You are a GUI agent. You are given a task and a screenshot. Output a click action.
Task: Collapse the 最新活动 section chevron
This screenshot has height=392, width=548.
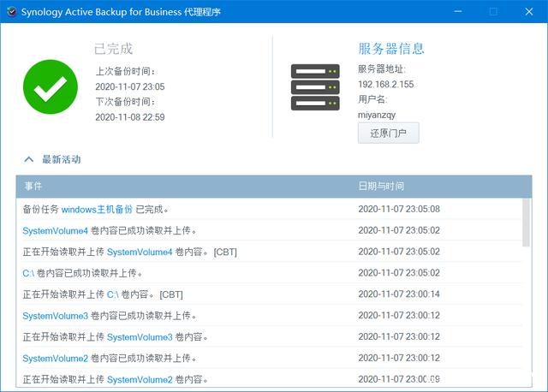[28, 159]
